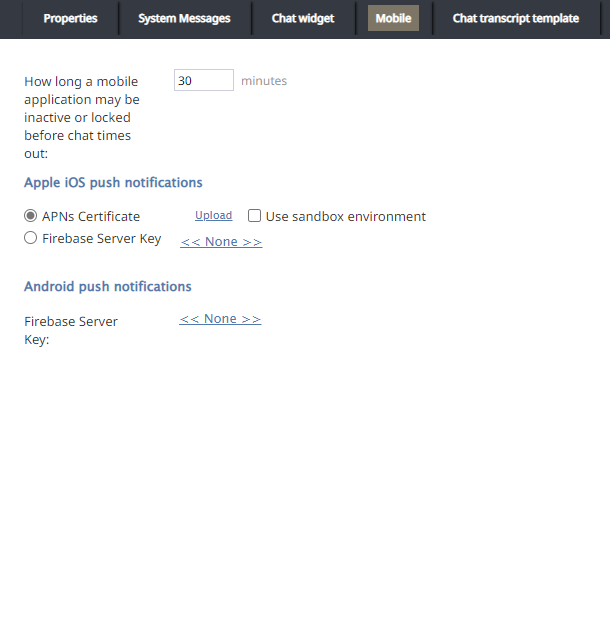This screenshot has width=610, height=629.
Task: Click the mobile inactivity timeout description text
Action: pos(82,118)
